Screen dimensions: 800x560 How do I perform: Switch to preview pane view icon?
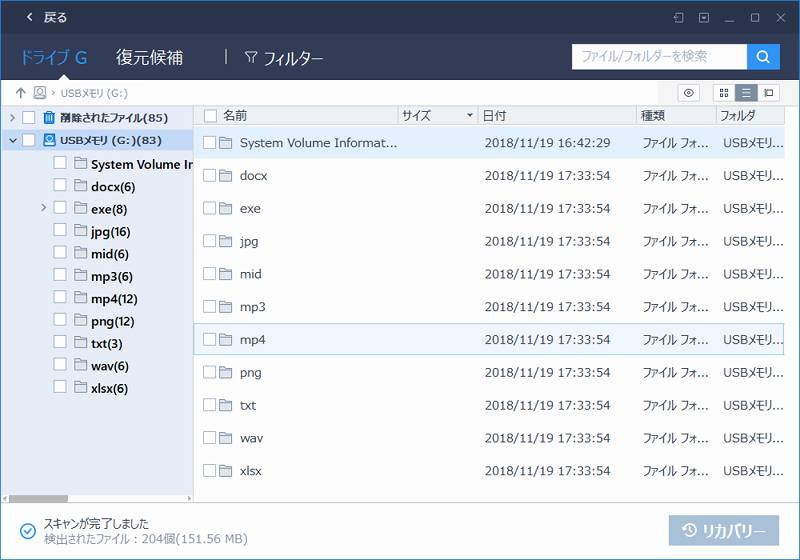[x=768, y=93]
